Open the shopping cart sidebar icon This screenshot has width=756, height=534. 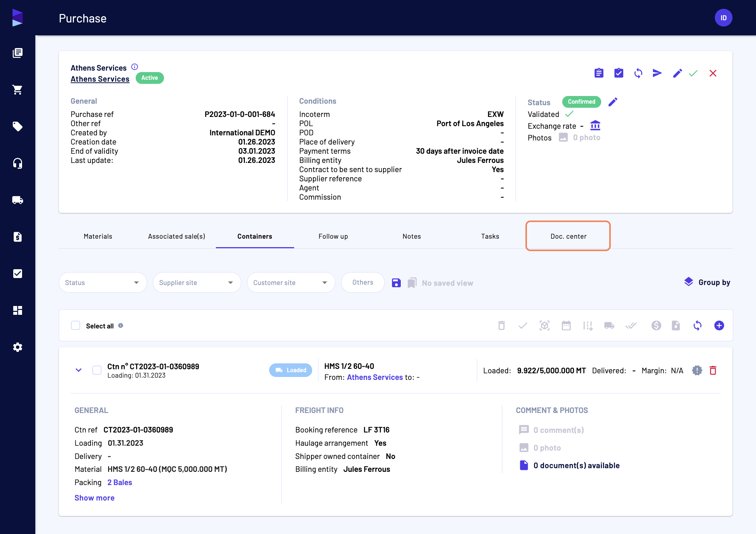[x=17, y=89]
